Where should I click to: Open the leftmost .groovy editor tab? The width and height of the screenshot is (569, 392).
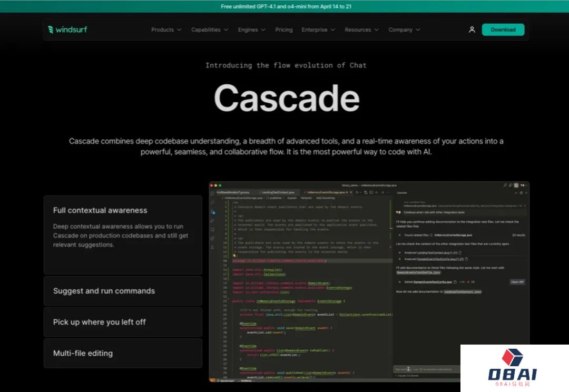pos(233,192)
